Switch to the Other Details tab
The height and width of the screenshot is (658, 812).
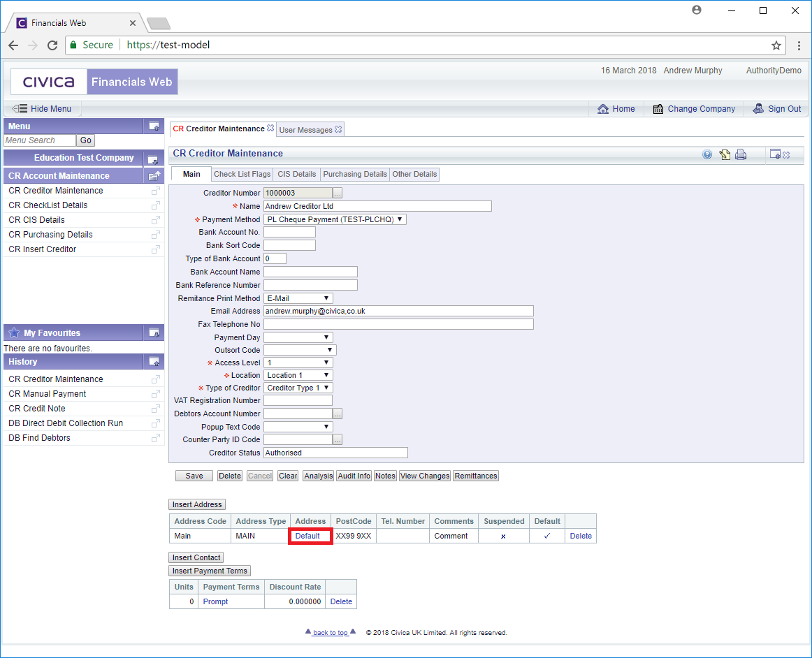414,175
